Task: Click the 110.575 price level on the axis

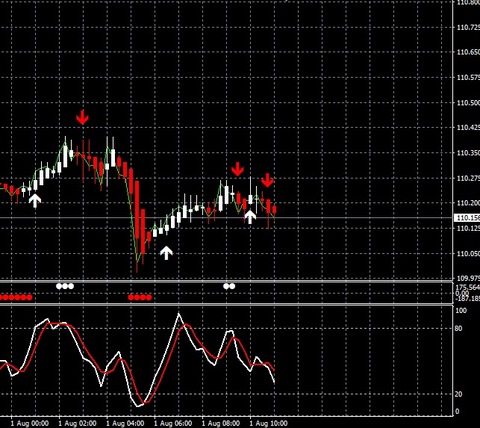Action: click(468, 78)
